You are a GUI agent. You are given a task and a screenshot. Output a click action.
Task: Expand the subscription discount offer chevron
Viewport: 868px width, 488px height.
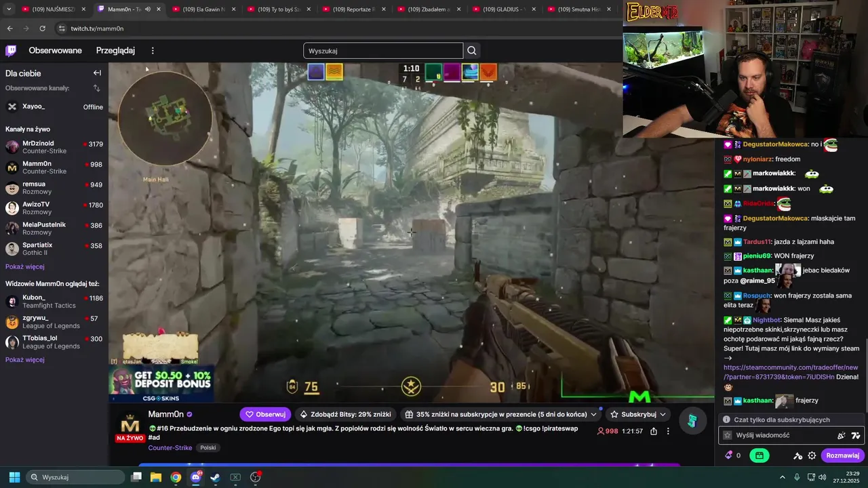coord(593,414)
